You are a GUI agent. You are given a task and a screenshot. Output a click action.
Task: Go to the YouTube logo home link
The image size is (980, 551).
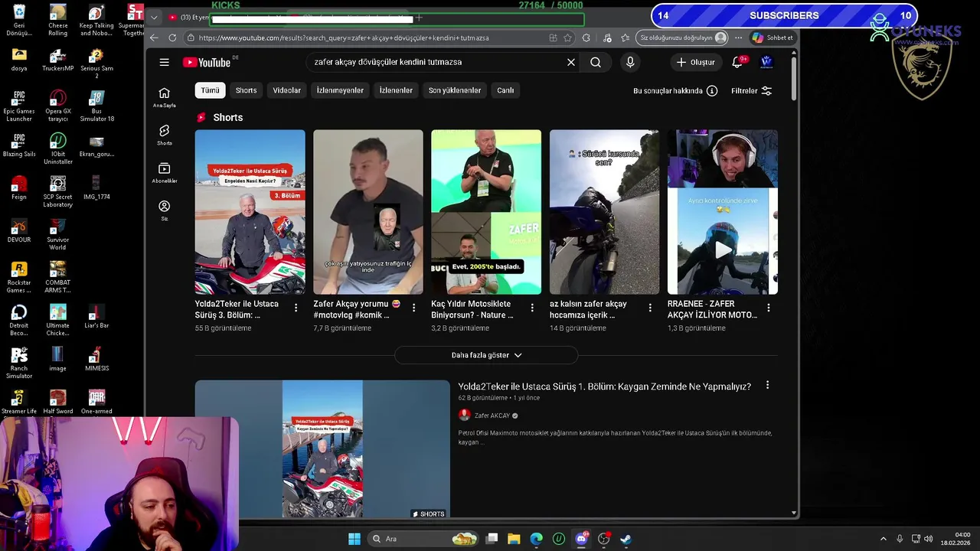(x=207, y=62)
